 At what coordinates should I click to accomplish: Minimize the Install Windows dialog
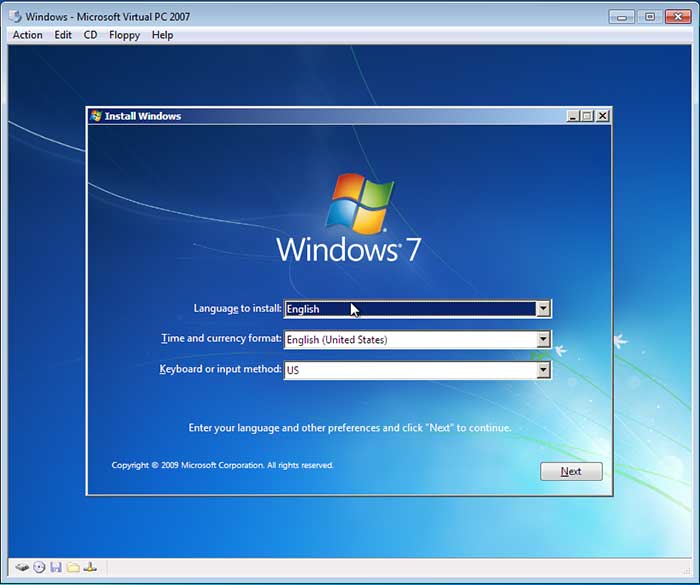[x=573, y=116]
